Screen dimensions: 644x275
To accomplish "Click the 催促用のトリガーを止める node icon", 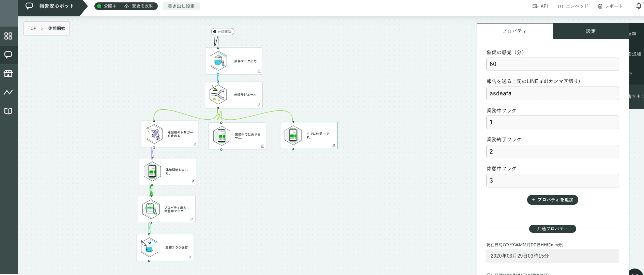I will tap(154, 134).
